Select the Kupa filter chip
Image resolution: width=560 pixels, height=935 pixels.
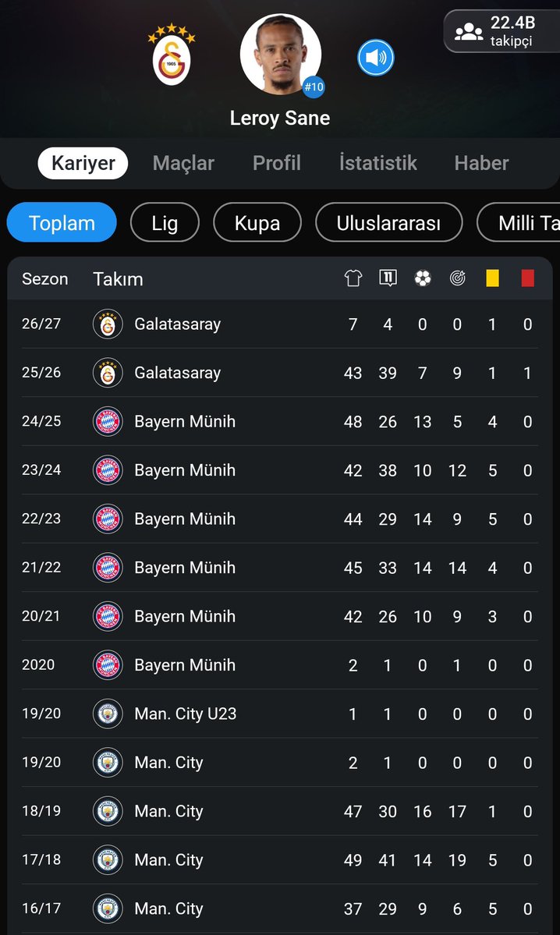(257, 222)
